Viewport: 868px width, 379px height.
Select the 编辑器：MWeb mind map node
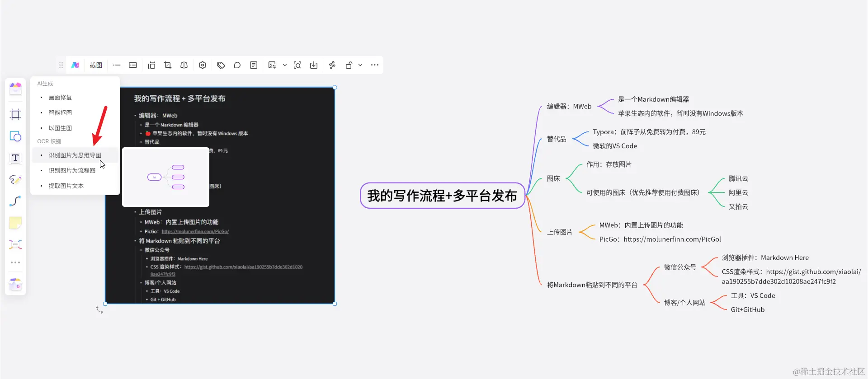[569, 107]
